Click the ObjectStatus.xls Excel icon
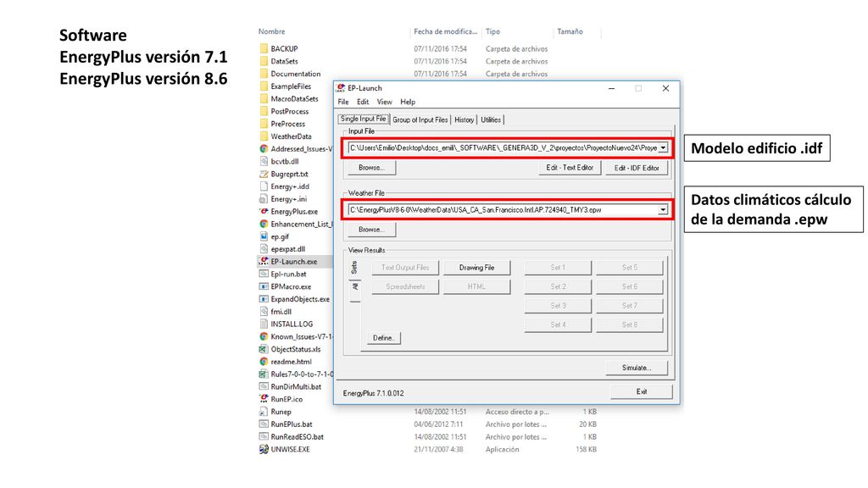868x488 pixels. point(264,349)
